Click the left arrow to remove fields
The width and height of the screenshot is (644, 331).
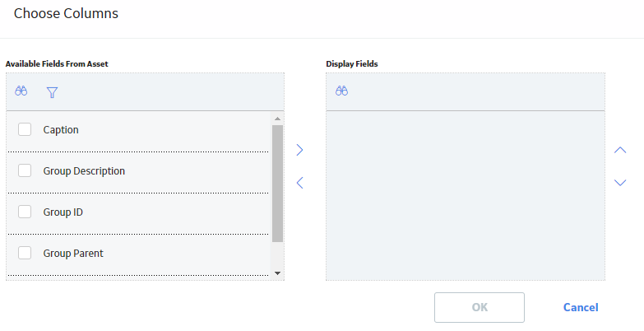point(300,183)
